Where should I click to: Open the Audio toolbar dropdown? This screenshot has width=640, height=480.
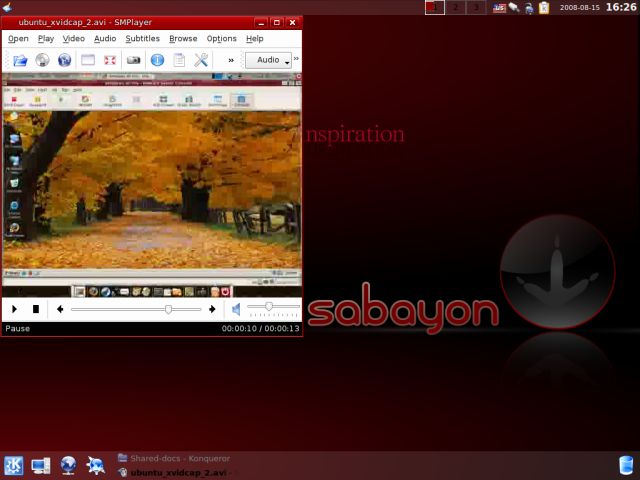pyautogui.click(x=268, y=60)
